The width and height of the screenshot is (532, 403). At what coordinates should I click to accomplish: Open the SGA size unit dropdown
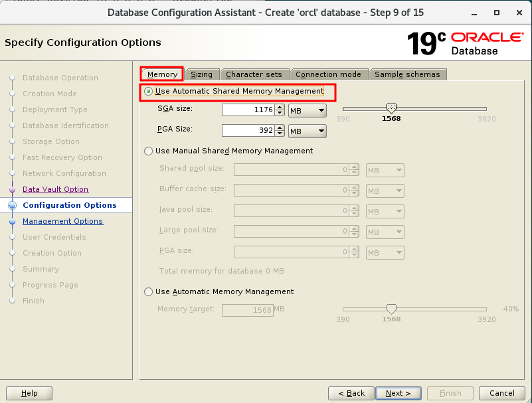pyautogui.click(x=308, y=111)
